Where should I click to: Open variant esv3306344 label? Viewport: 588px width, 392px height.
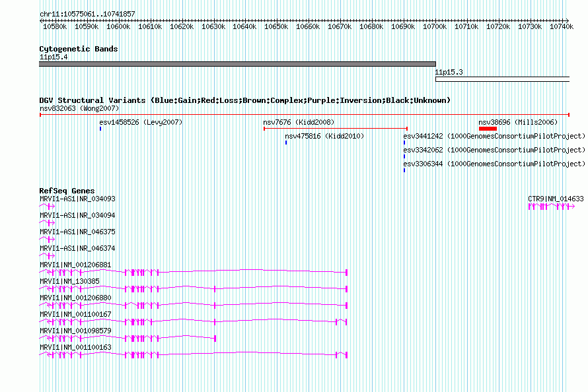[494, 164]
